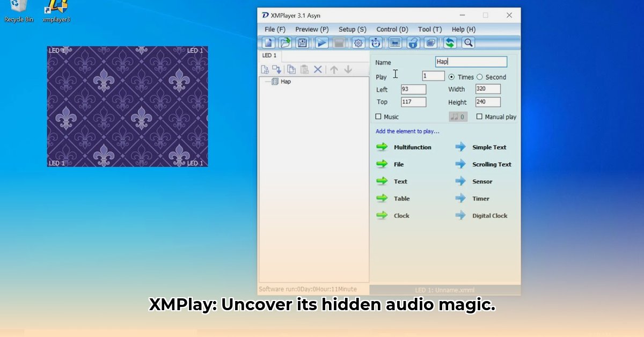
Task: Open the Tool (T) menu
Action: [430, 30]
